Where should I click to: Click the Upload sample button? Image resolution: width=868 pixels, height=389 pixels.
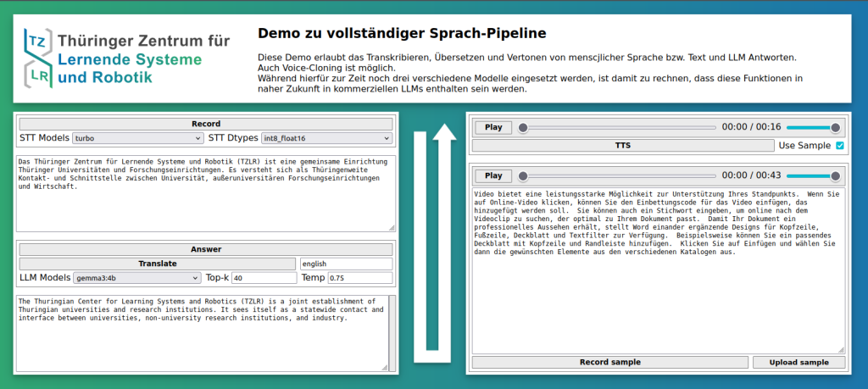click(798, 363)
